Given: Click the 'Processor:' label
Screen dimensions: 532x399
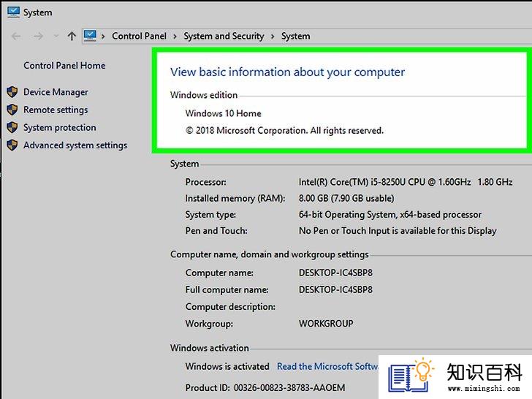Looking at the screenshot, I should pos(205,182).
